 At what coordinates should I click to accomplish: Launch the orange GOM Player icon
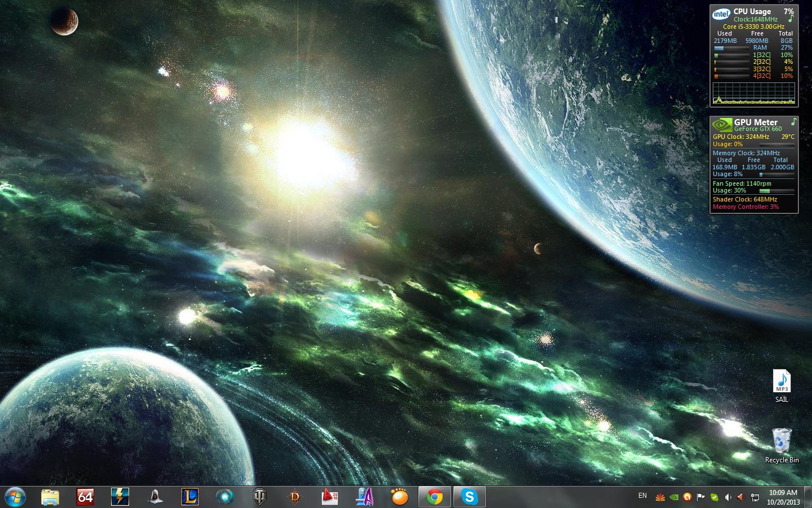(400, 497)
